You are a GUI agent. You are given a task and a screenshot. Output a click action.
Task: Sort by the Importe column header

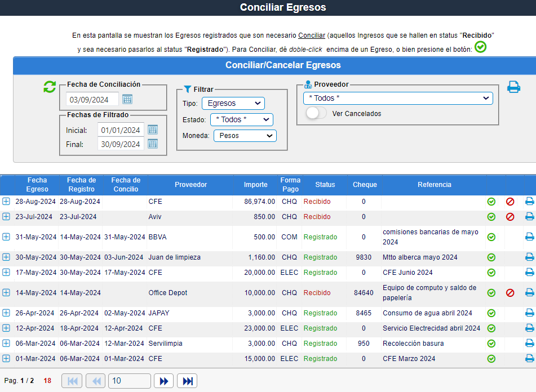point(255,185)
